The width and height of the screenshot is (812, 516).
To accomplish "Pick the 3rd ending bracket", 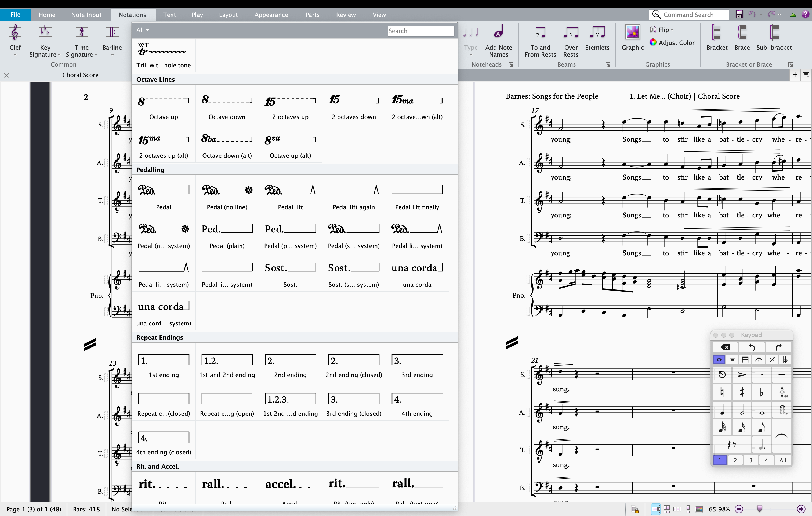I will (417, 363).
